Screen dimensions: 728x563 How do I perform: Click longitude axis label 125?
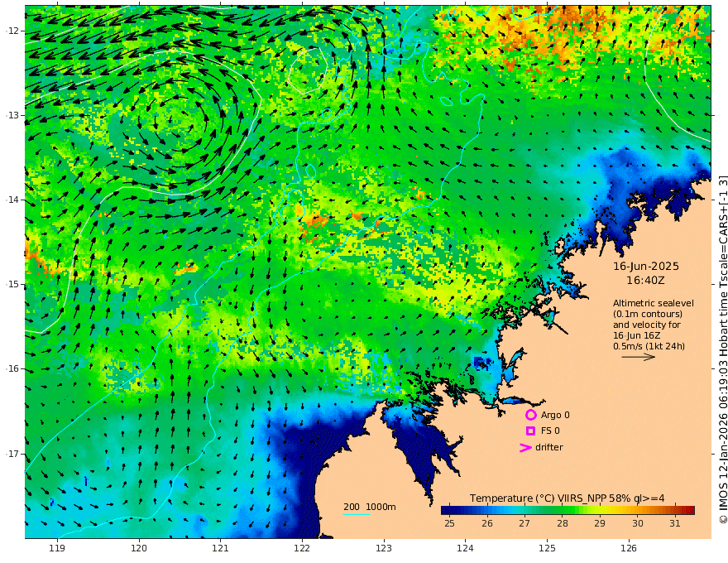[x=547, y=548]
